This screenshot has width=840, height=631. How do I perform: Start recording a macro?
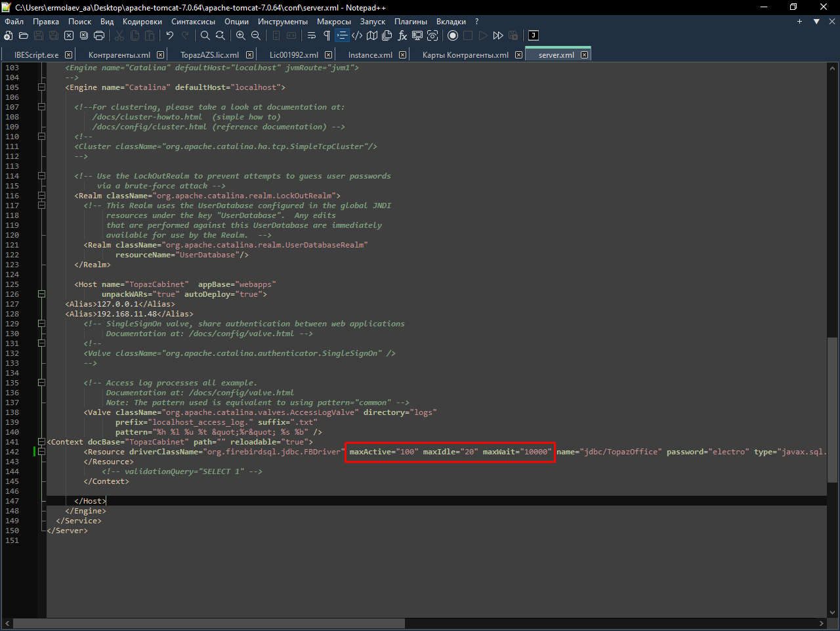click(x=453, y=35)
